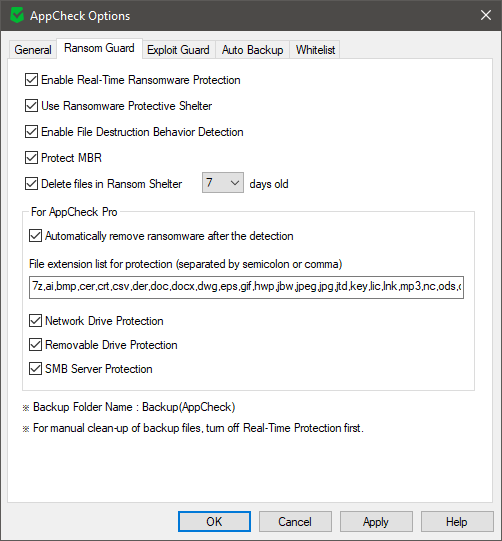The image size is (502, 541).
Task: Click the Cancel button
Action: click(x=295, y=522)
